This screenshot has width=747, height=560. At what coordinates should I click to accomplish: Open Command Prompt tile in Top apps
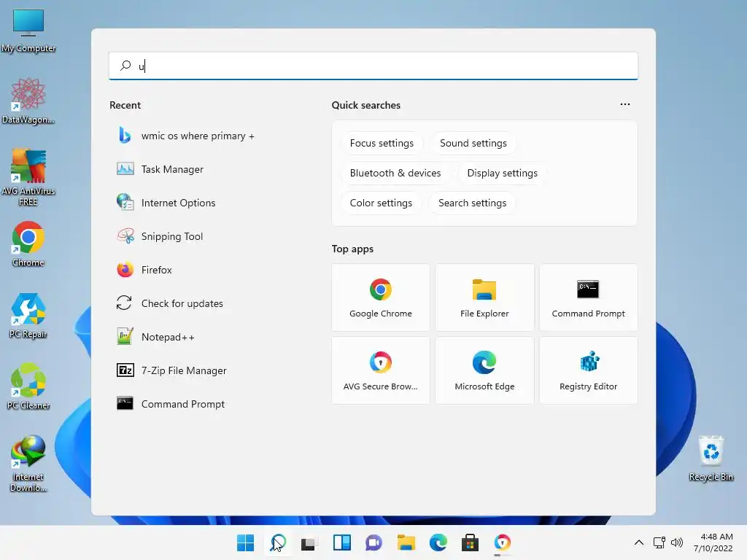[589, 297]
